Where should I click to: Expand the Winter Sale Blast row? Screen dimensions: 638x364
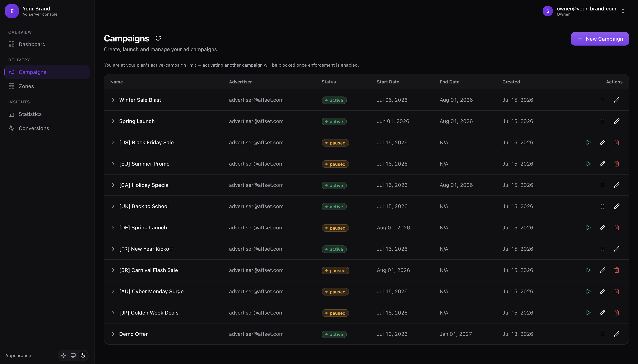[x=113, y=100]
